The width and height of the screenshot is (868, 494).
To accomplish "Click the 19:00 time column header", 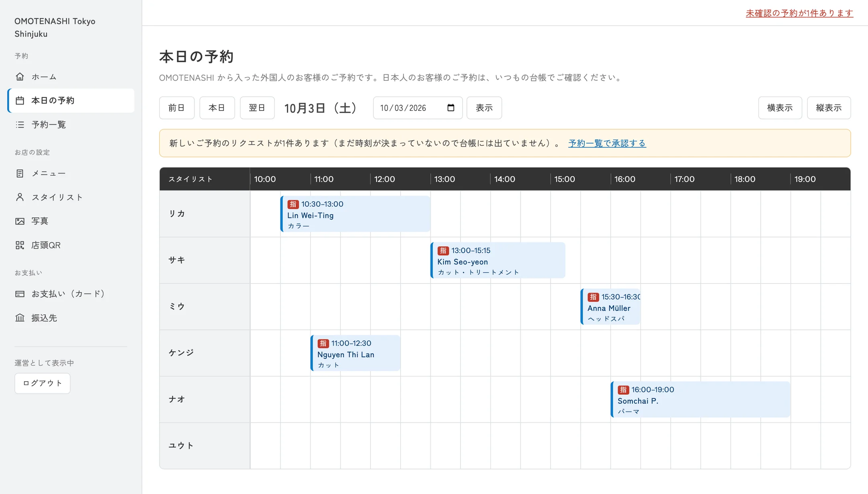I will (x=805, y=179).
